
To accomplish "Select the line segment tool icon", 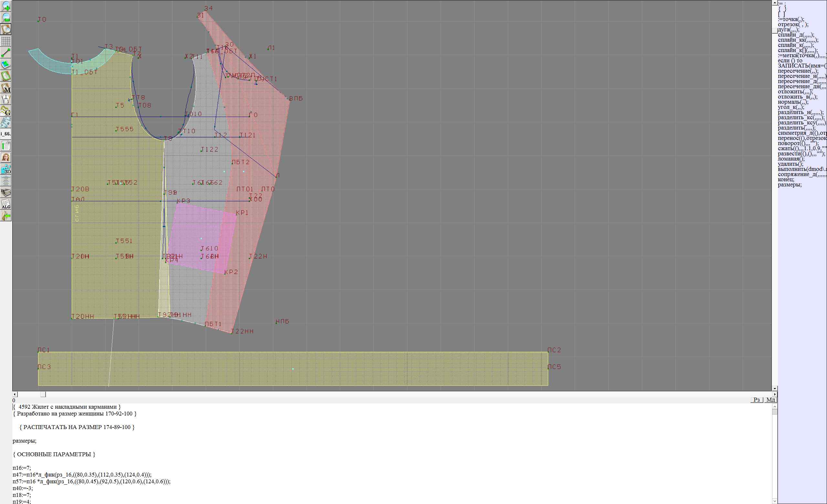I will click(x=6, y=53).
